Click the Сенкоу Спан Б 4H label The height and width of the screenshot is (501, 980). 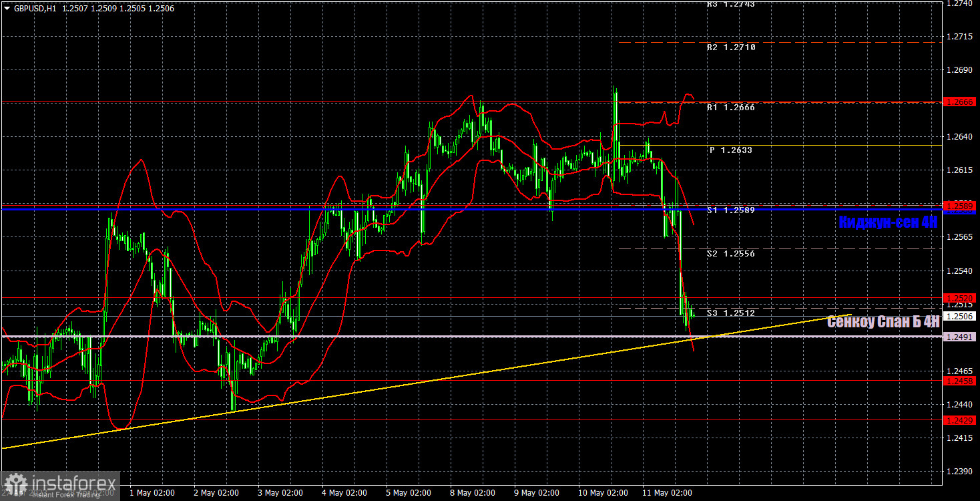point(883,322)
